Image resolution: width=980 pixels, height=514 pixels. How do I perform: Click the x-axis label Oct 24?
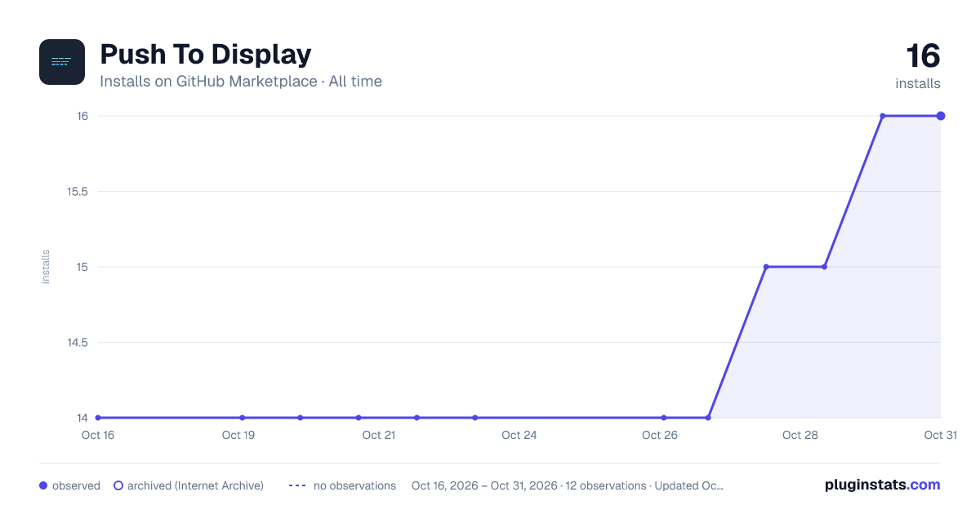tap(519, 435)
